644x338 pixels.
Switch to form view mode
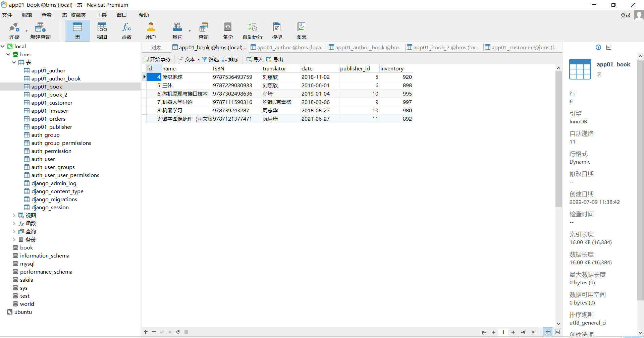pyautogui.click(x=557, y=332)
